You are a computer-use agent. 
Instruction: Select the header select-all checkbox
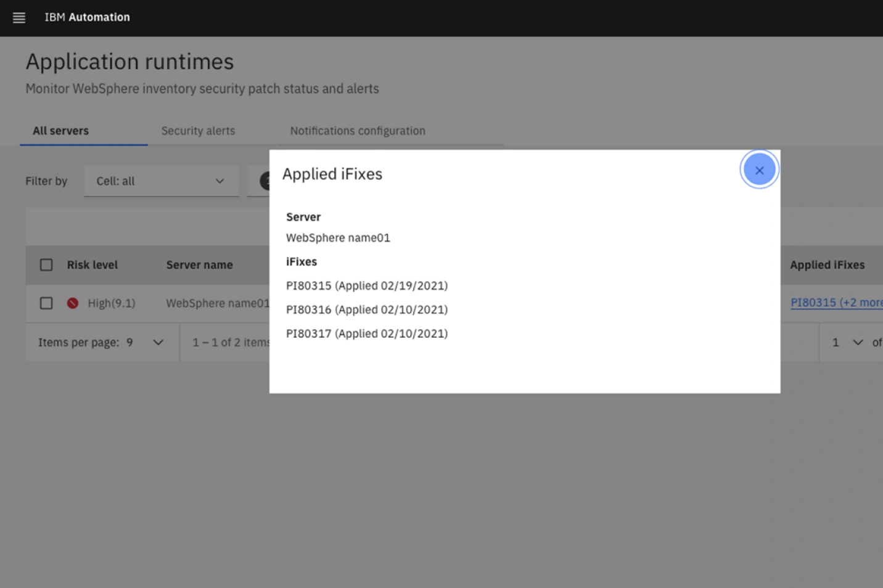[x=46, y=264]
